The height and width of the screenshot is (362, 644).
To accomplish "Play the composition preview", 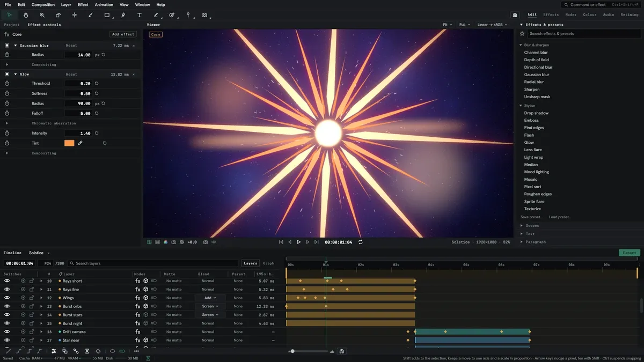I will pyautogui.click(x=299, y=242).
